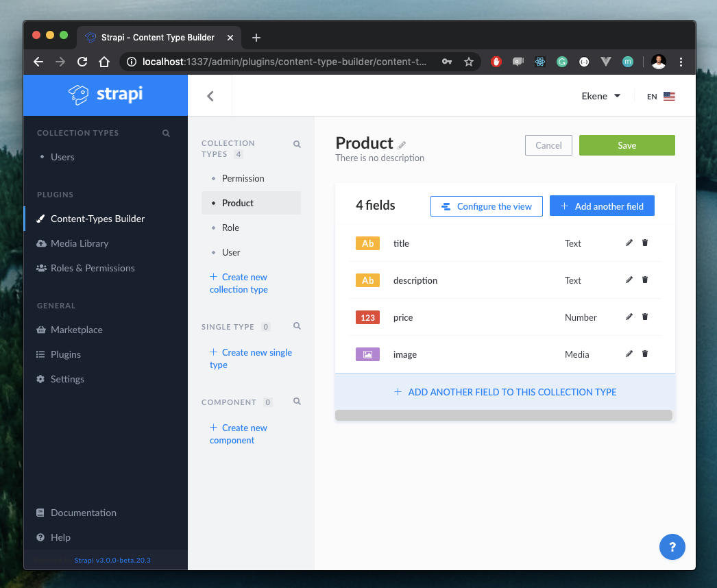Click the Save button

[626, 145]
